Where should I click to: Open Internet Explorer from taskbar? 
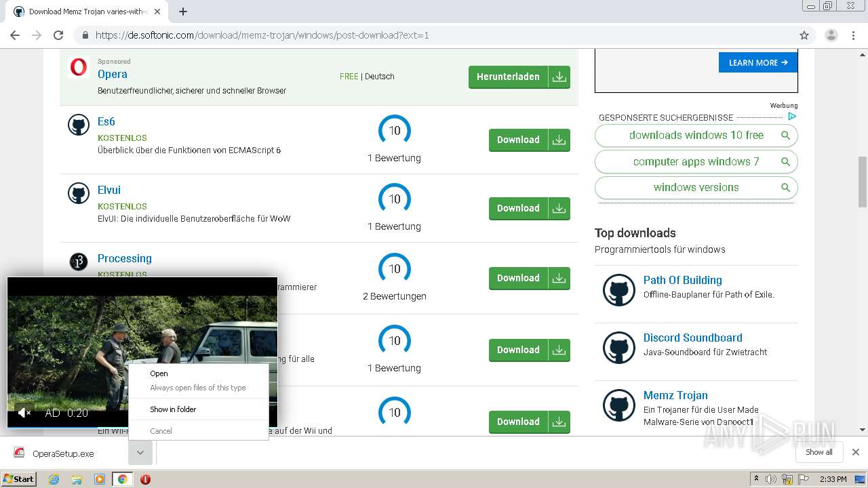(54, 479)
